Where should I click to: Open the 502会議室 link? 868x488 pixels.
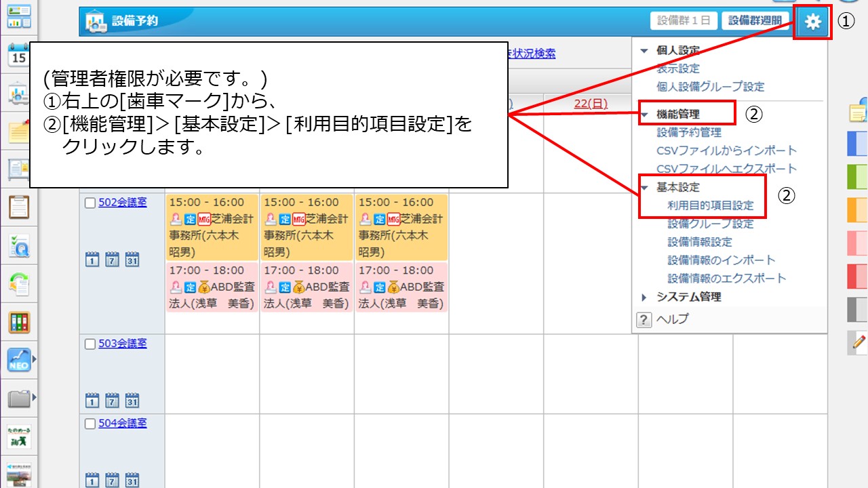tap(122, 203)
